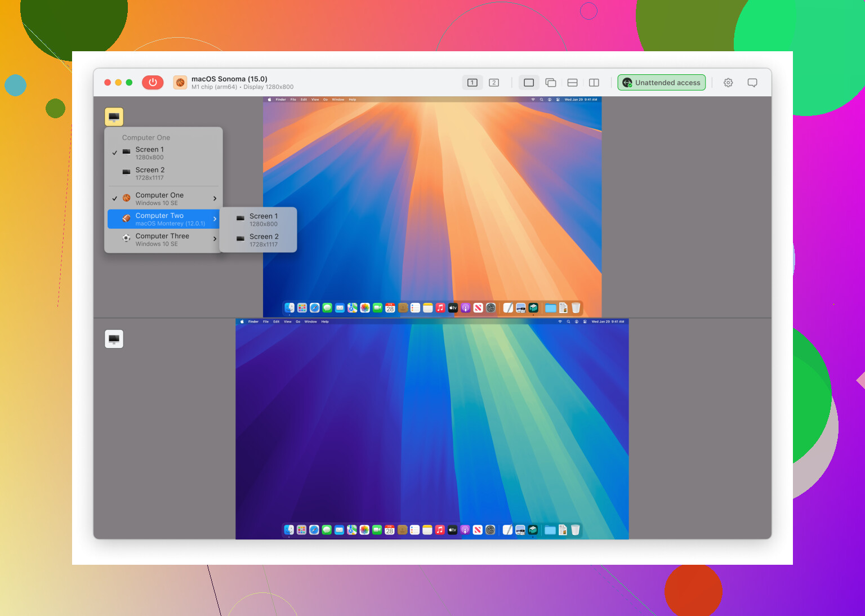Select stacked horizontal split layout
This screenshot has width=865, height=616.
pyautogui.click(x=572, y=83)
